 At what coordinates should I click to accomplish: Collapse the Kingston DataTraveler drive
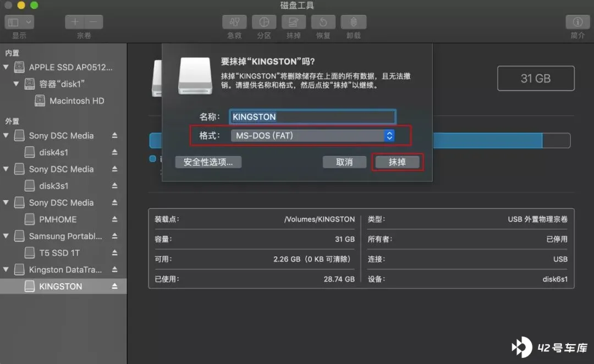6,269
